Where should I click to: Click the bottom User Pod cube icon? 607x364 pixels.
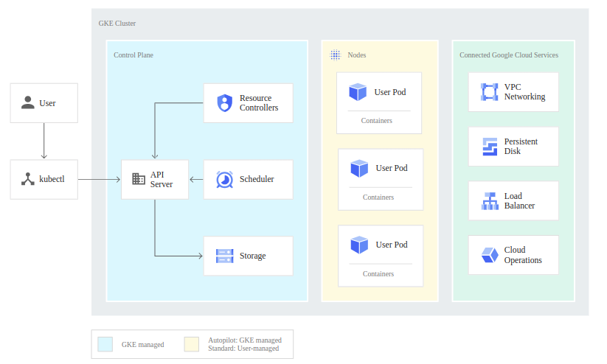[x=359, y=245]
